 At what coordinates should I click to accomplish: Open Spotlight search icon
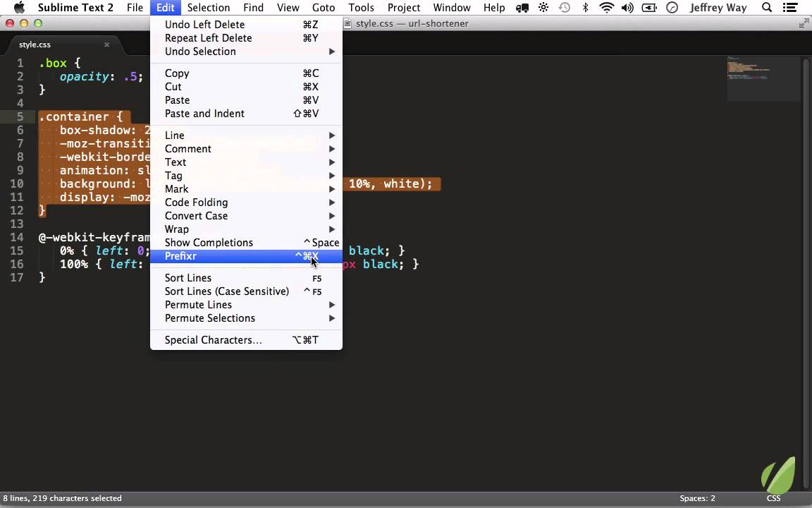(767, 7)
